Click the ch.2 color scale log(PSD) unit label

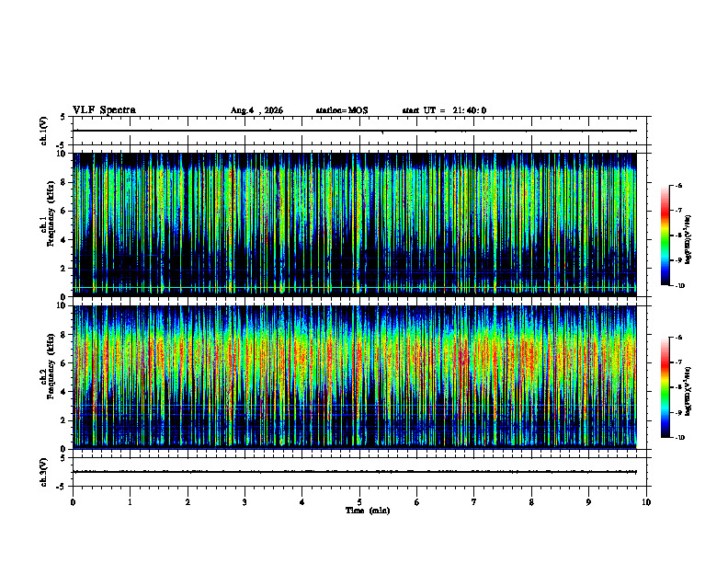coord(688,392)
